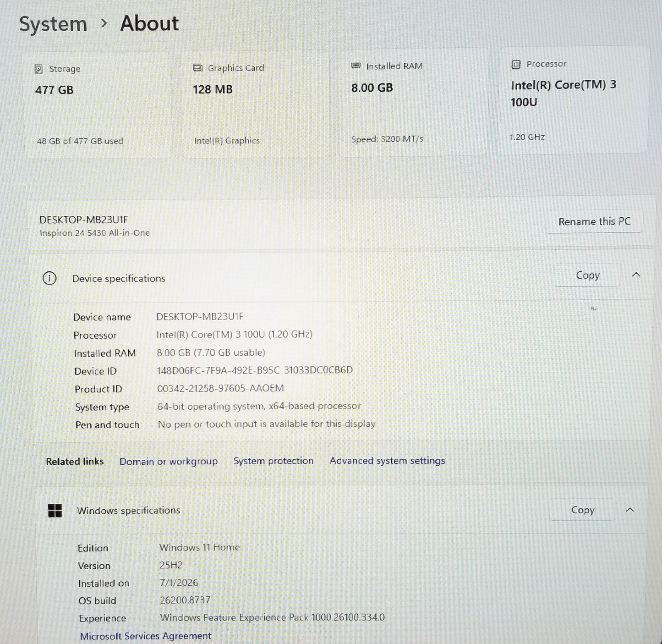
Task: Click the Device ID value 148D06FC-7F9A
Action: click(255, 370)
